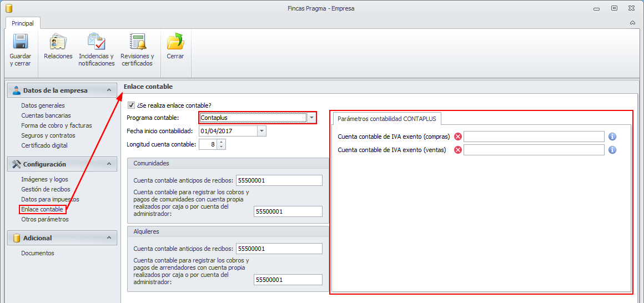The image size is (644, 303).
Task: Click the Datos de la empresa header
Action: coord(62,90)
